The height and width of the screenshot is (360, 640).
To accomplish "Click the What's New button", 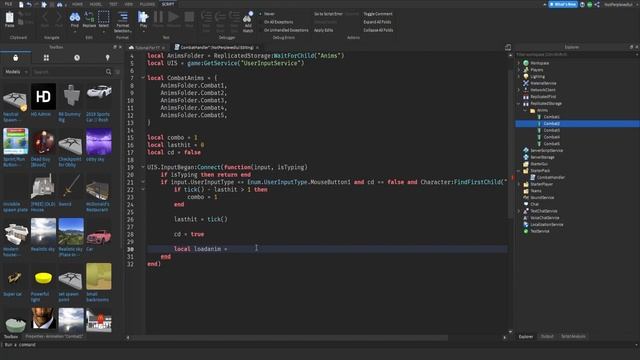I will (563, 4).
